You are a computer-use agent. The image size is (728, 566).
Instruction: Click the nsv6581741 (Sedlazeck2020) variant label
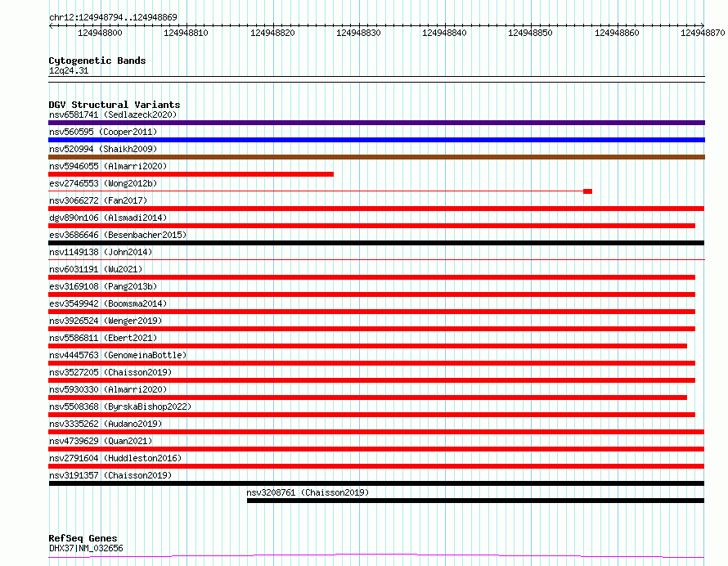coord(113,115)
